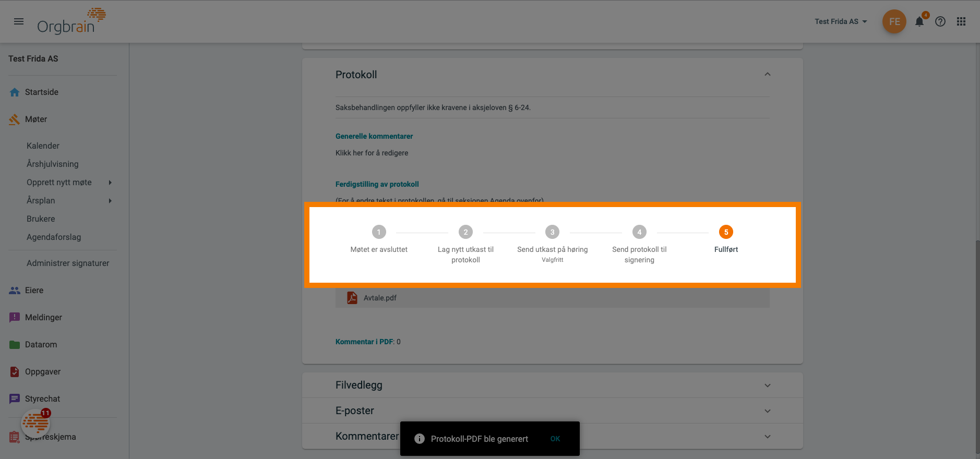The height and width of the screenshot is (459, 980).
Task: Click the Meldinger message icon
Action: (x=15, y=318)
